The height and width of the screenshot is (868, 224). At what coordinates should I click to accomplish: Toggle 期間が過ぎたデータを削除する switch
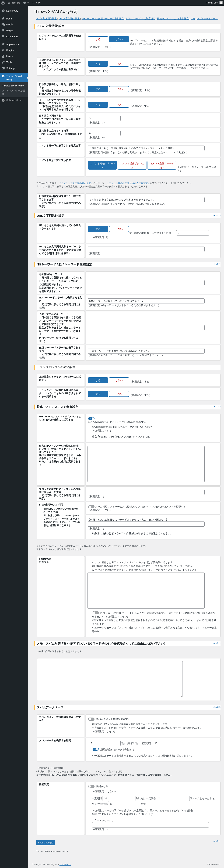[x=96, y=749]
